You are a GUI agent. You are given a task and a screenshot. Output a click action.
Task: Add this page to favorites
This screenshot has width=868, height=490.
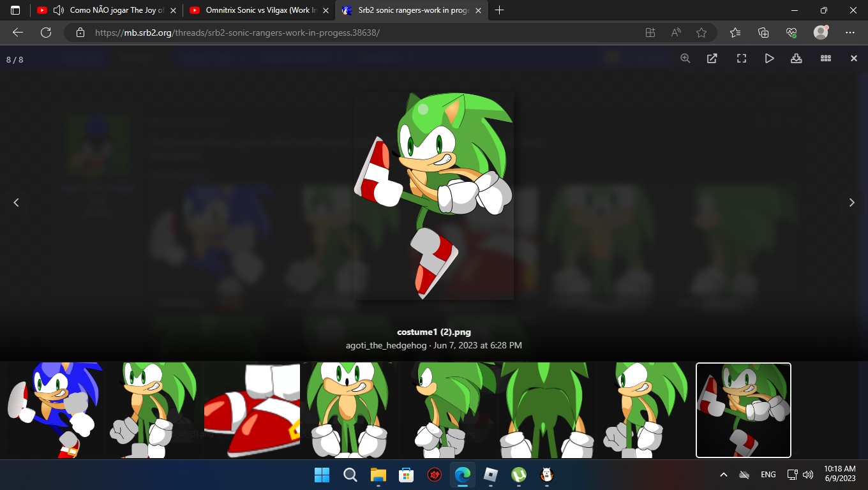click(x=701, y=33)
